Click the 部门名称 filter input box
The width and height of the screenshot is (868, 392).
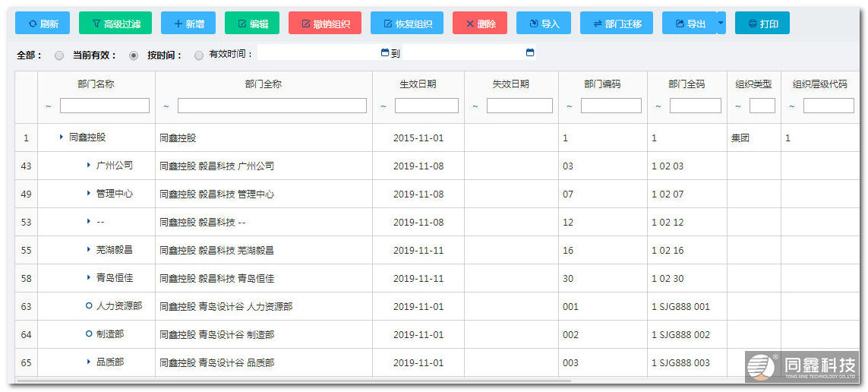click(105, 106)
